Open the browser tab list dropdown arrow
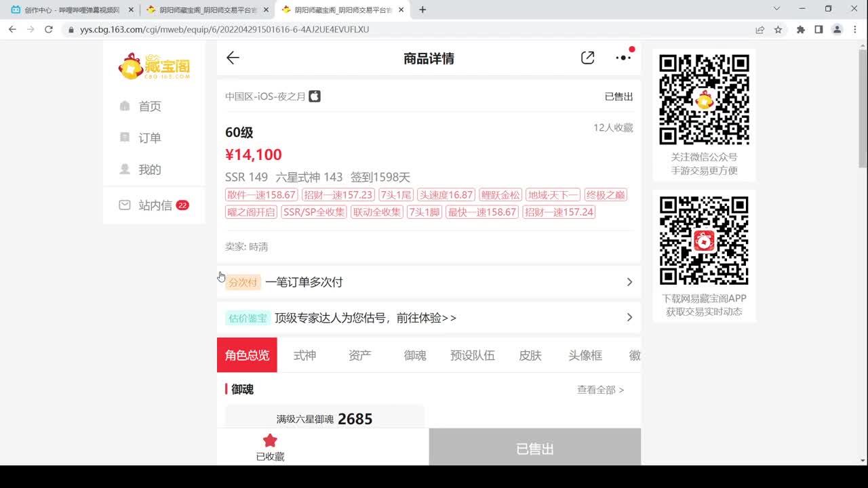Image resolution: width=868 pixels, height=488 pixels. coord(775,9)
